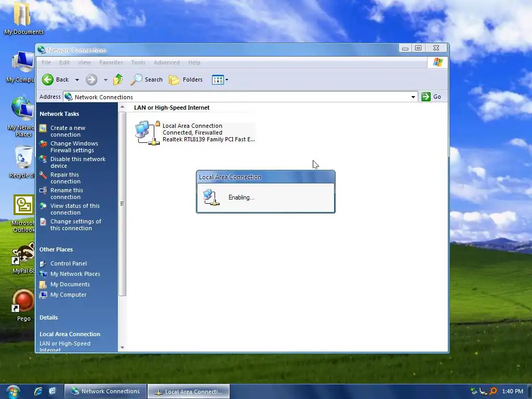Open the Tools menu
This screenshot has width=532, height=399.
point(138,62)
